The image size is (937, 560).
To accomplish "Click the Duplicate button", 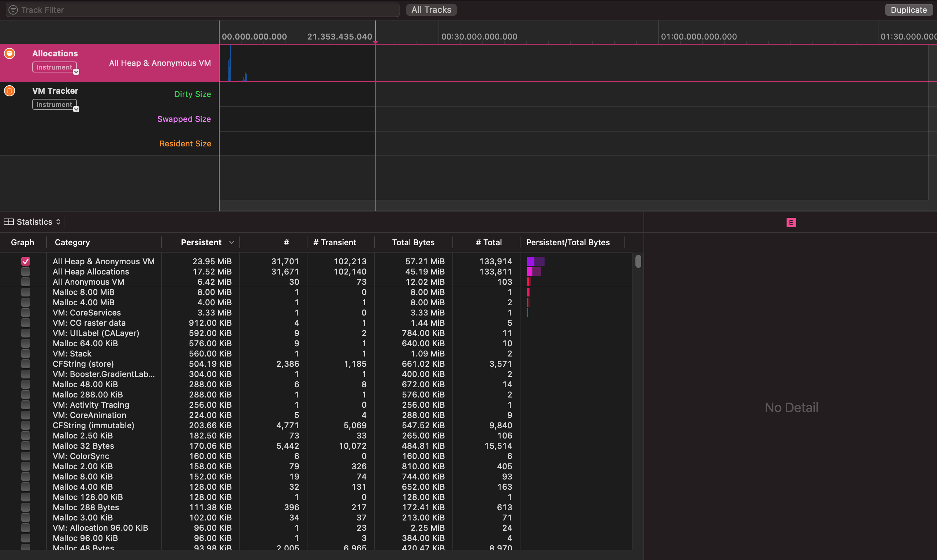I will [908, 10].
